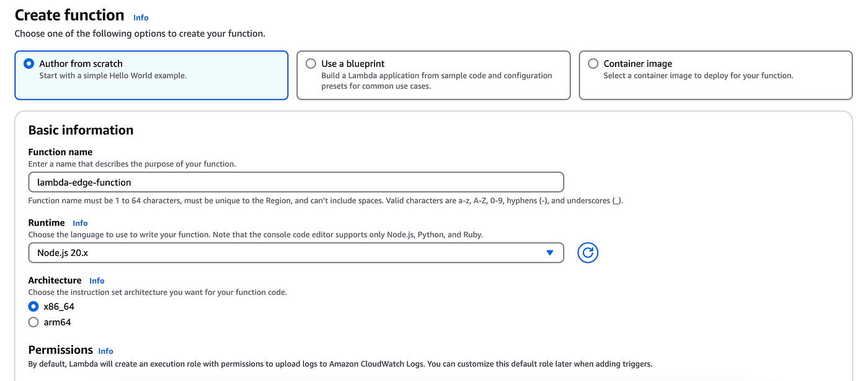The height and width of the screenshot is (381, 868).
Task: Choose the Container image option
Action: (715, 75)
